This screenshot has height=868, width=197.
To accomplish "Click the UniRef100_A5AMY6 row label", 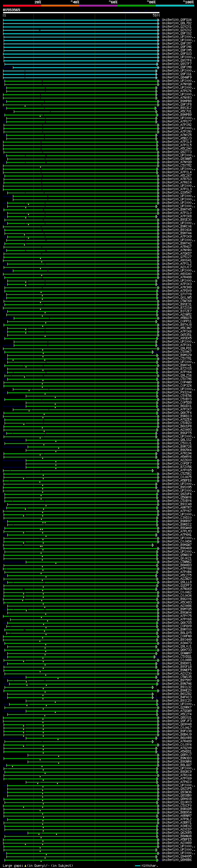I will [177, 457].
